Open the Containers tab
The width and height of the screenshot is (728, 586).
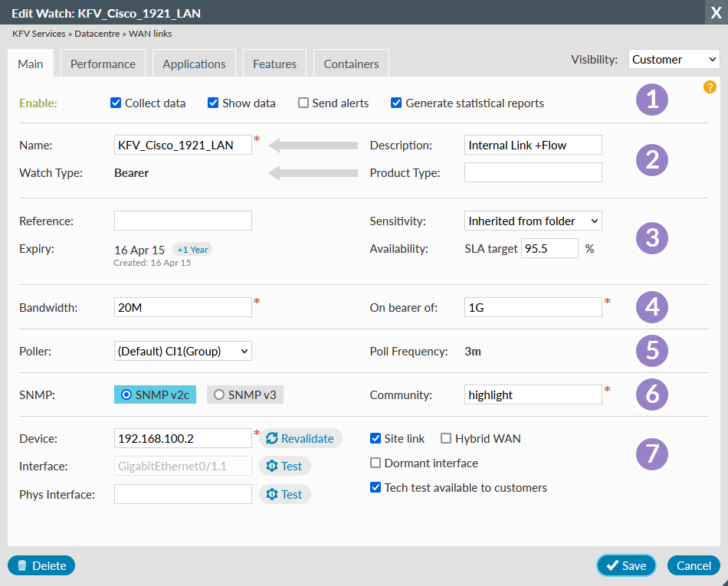click(351, 64)
